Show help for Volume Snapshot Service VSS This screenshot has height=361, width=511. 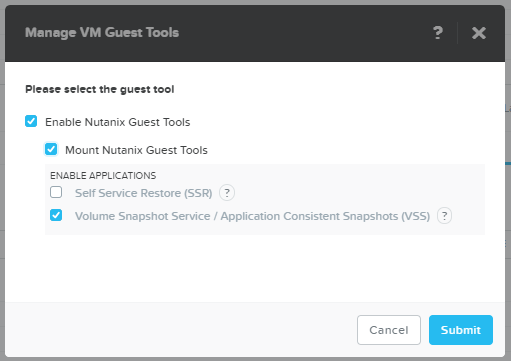(444, 216)
